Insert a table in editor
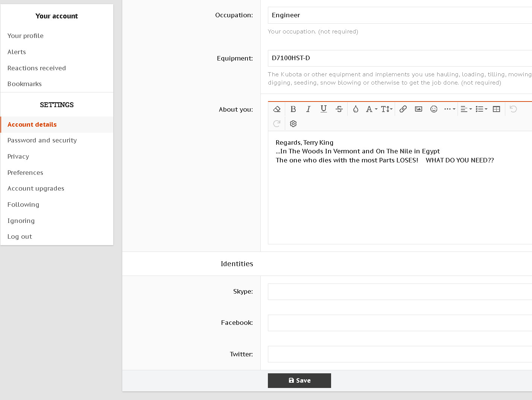 [x=496, y=109]
